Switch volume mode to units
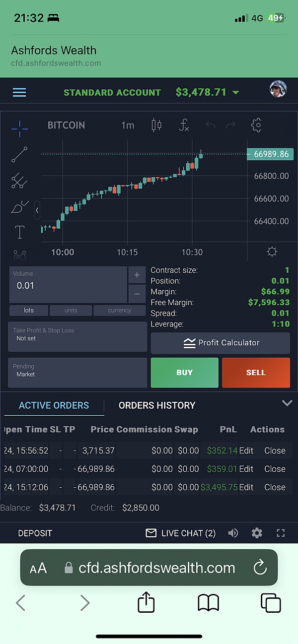This screenshot has width=298, height=644. tap(71, 311)
